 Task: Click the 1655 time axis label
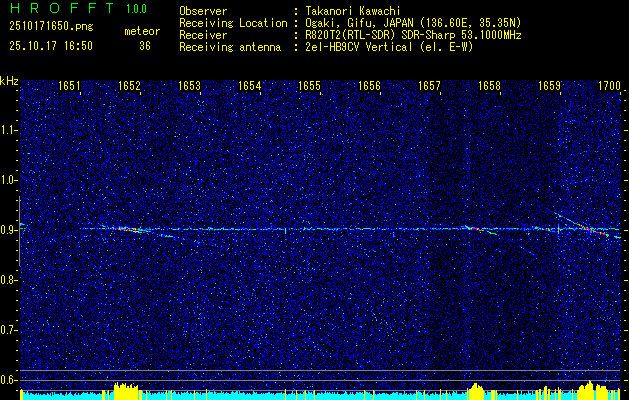309,85
